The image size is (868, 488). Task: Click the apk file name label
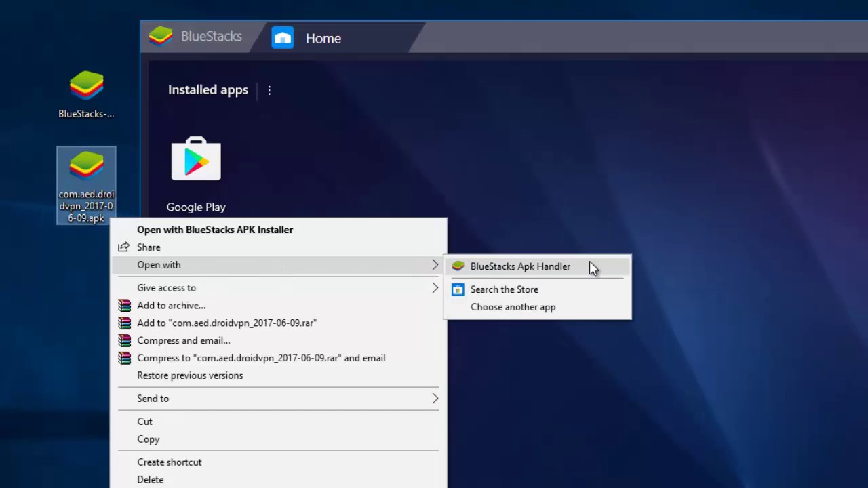[86, 206]
